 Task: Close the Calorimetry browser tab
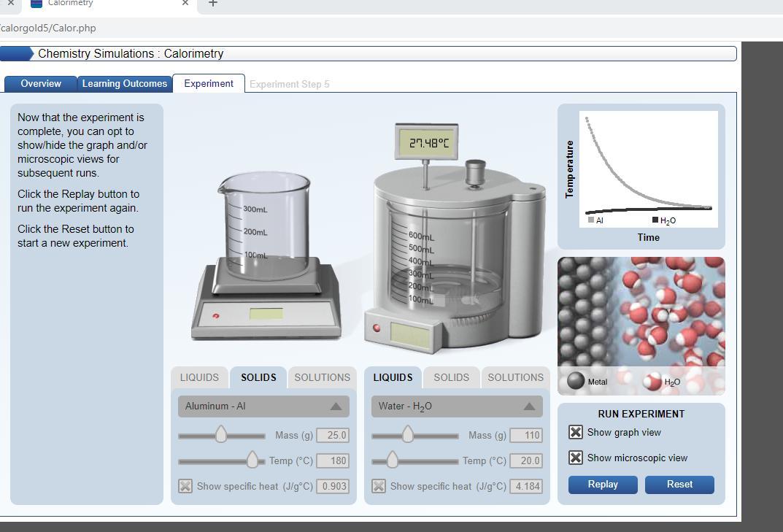(x=185, y=3)
